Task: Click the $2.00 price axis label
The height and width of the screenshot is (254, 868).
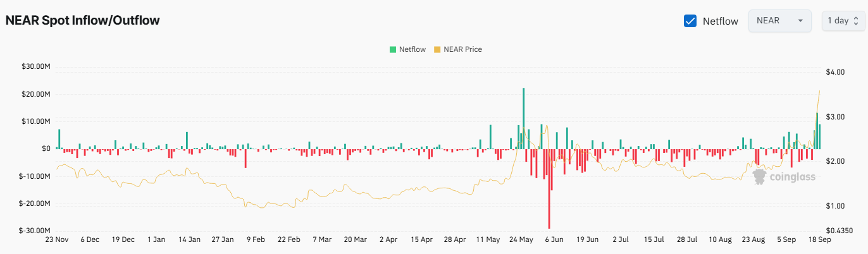Action: click(836, 161)
